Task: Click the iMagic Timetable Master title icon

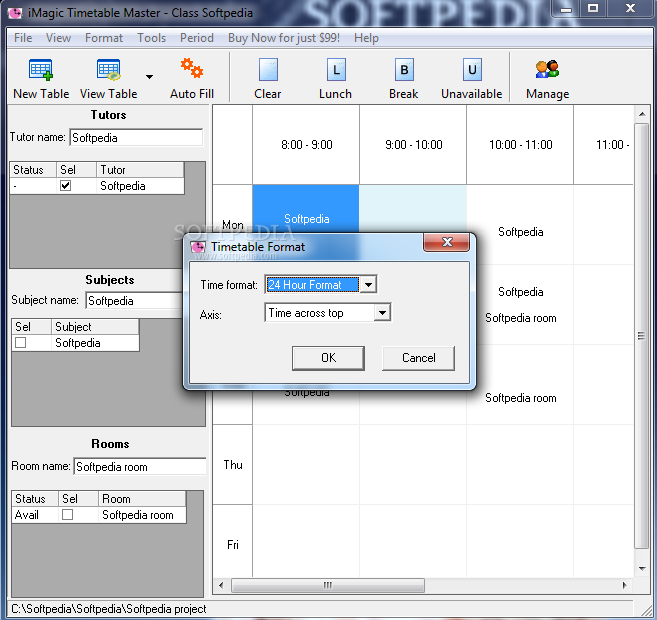Action: pyautogui.click(x=15, y=13)
